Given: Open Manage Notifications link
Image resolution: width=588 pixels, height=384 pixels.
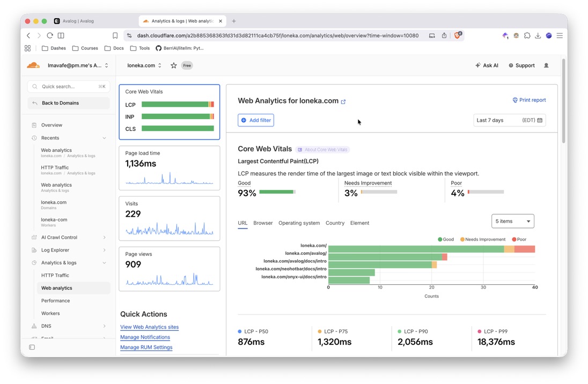Looking at the screenshot, I should pyautogui.click(x=145, y=337).
